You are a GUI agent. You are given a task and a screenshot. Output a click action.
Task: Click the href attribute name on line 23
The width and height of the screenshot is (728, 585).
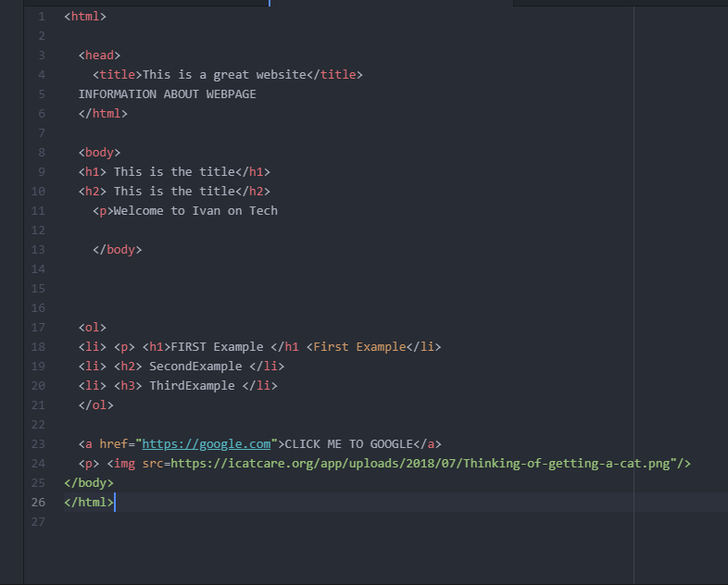(x=114, y=444)
